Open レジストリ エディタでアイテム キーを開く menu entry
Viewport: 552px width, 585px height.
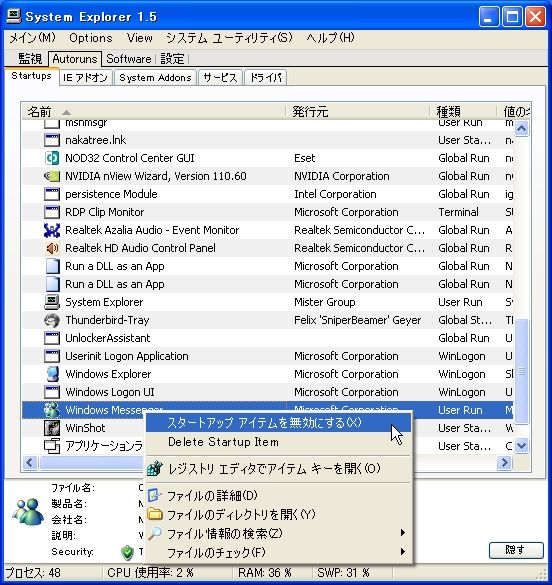tap(278, 469)
